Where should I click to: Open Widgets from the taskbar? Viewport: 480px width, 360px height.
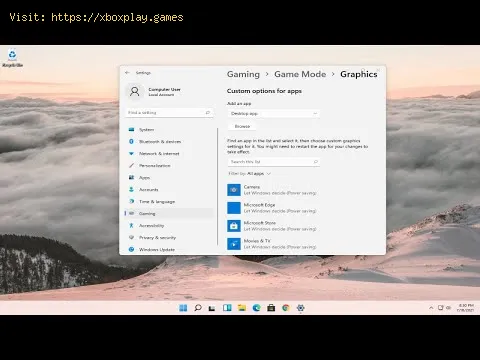[227, 308]
